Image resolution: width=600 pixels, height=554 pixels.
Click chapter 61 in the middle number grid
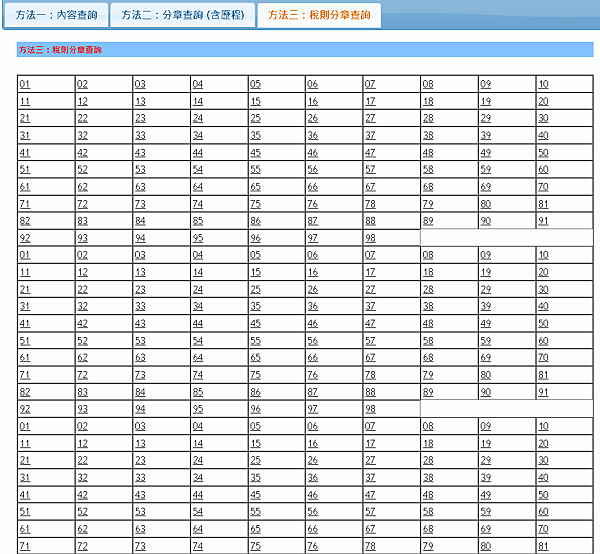pos(25,358)
